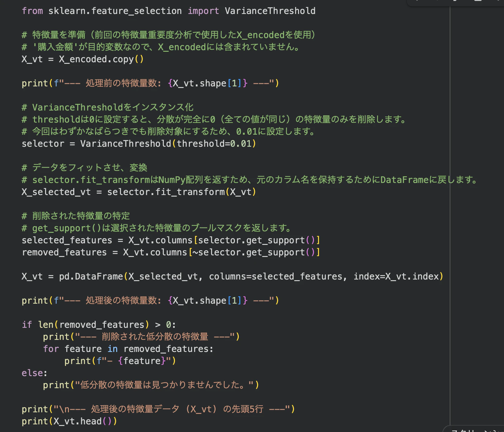
Task: Click the "X_encoded.copy()" call
Action: [x=101, y=59]
